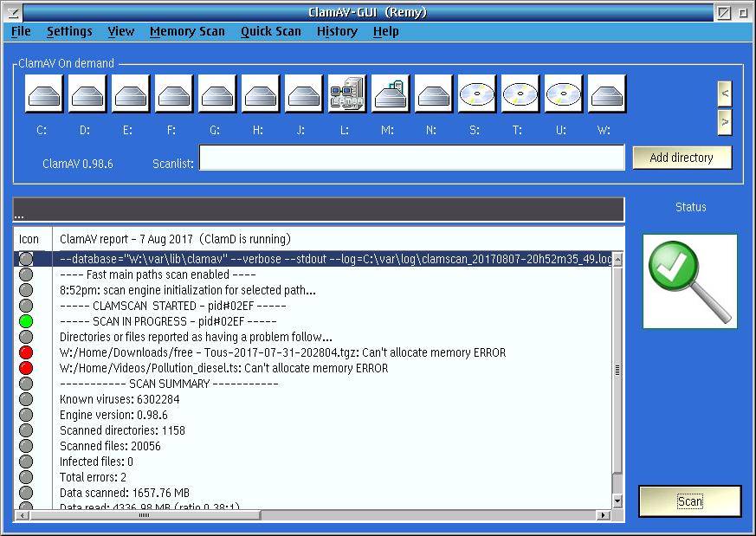Select the U: optical disc drive

click(x=564, y=94)
